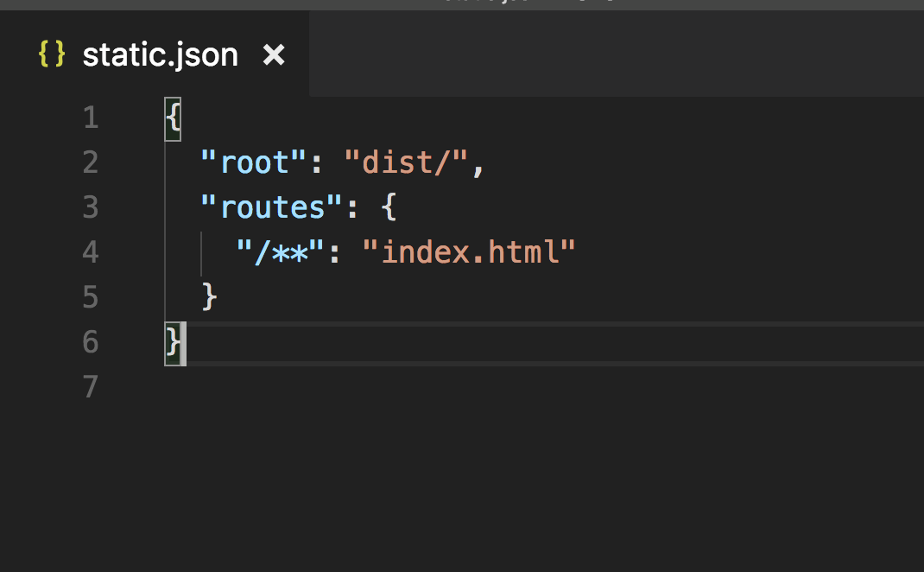Click the routes property name
The width and height of the screenshot is (924, 572).
272,207
